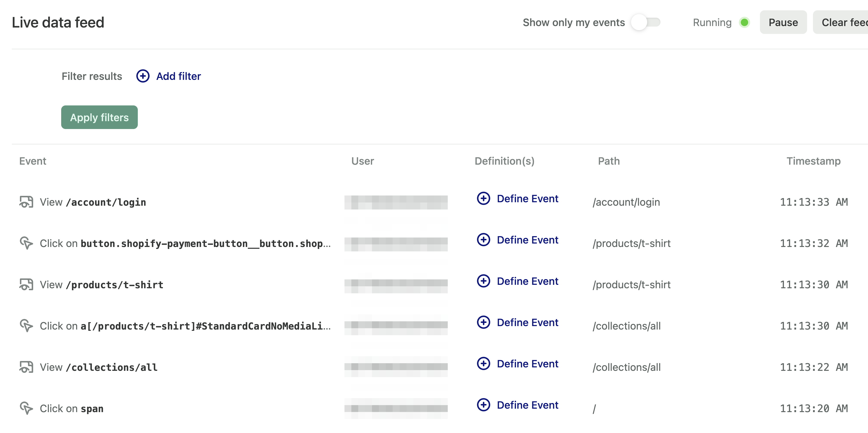This screenshot has width=868, height=433.
Task: Click plus icon for Define Event at 11:13:20
Action: (x=484, y=405)
